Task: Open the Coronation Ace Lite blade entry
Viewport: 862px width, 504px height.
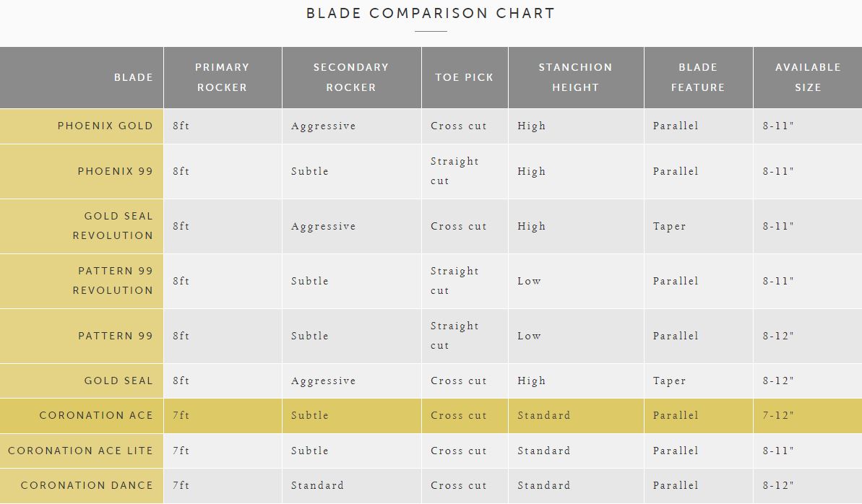Action: [81, 451]
